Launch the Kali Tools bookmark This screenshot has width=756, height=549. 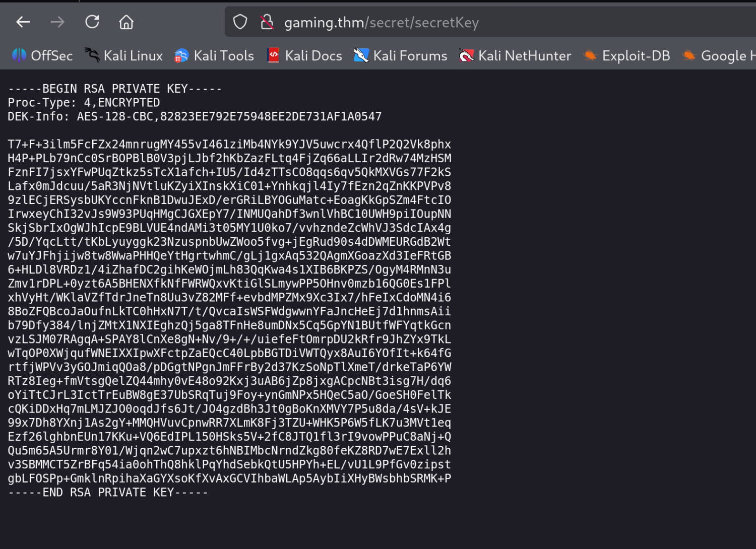tap(214, 55)
